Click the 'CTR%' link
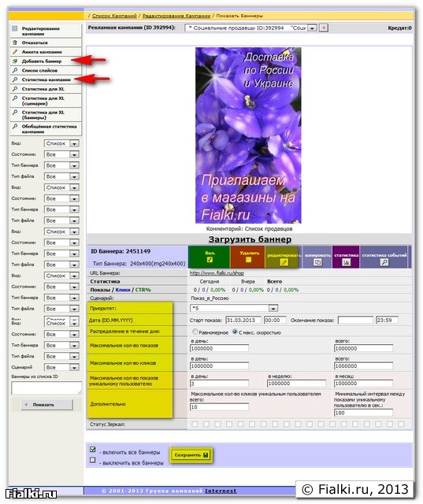423x504 pixels. 143,290
